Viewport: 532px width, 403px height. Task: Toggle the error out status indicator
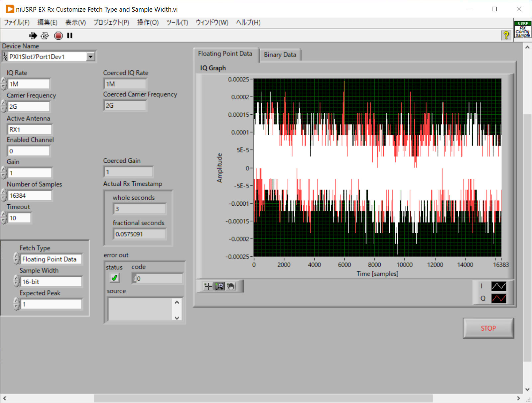pos(114,278)
